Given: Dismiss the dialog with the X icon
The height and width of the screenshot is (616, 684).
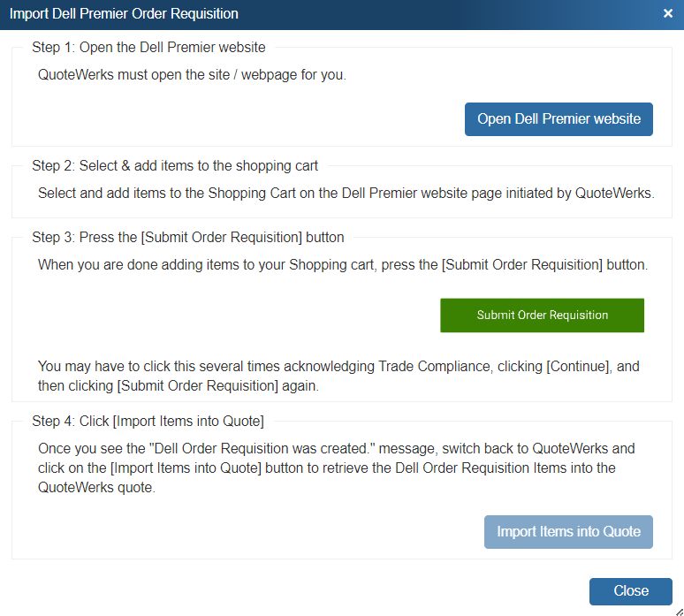Looking at the screenshot, I should click(668, 13).
